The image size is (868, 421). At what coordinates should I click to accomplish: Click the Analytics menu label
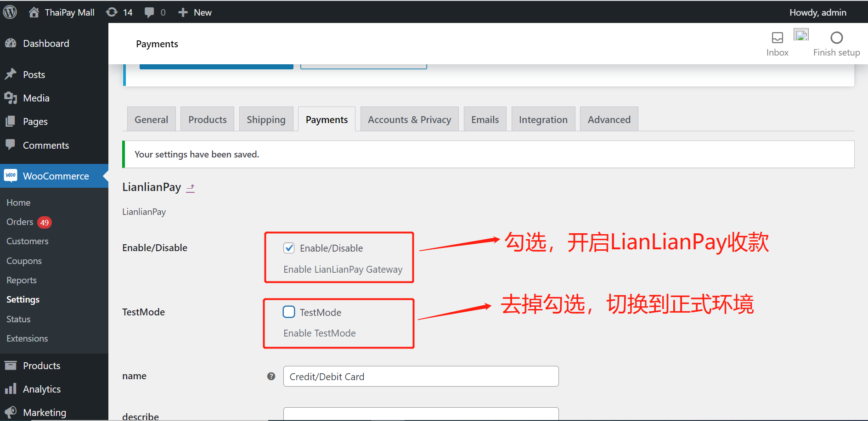(x=42, y=389)
